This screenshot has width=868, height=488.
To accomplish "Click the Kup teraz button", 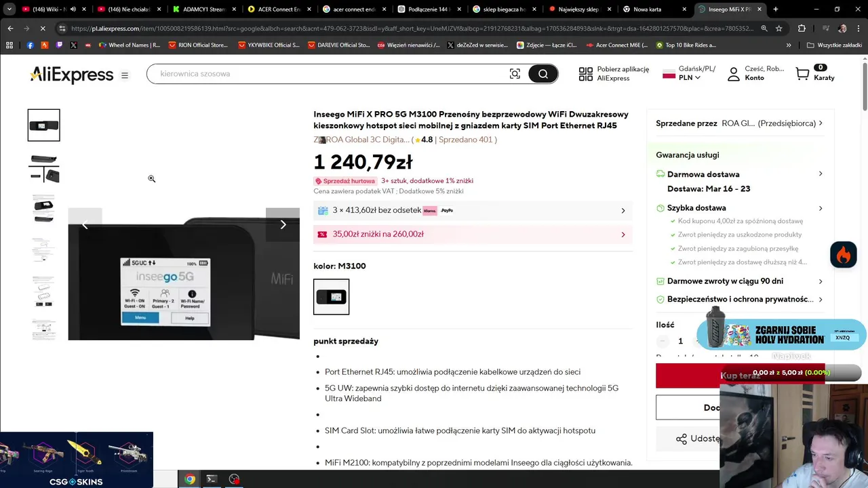I will [740, 375].
